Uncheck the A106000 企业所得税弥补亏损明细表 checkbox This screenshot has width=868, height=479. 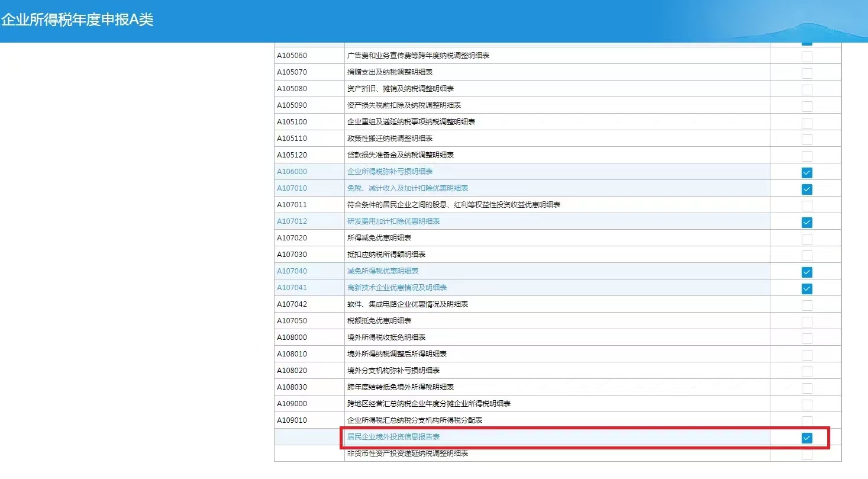806,173
